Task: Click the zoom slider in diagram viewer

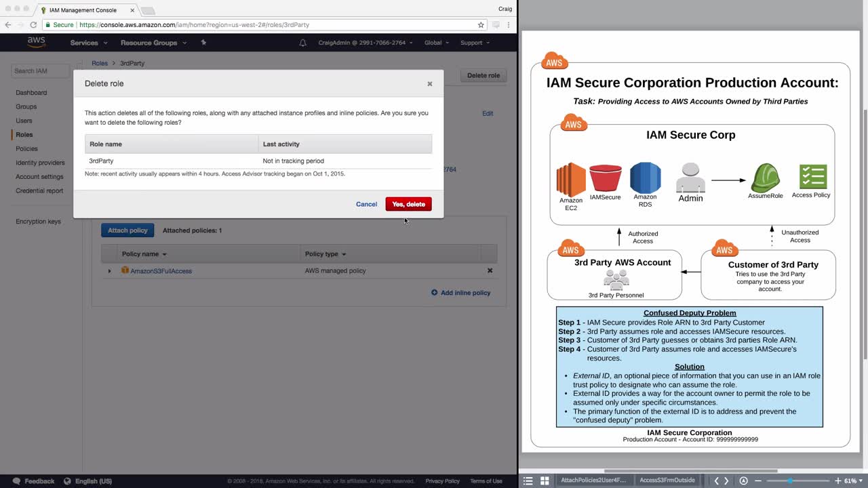Action: click(799, 481)
